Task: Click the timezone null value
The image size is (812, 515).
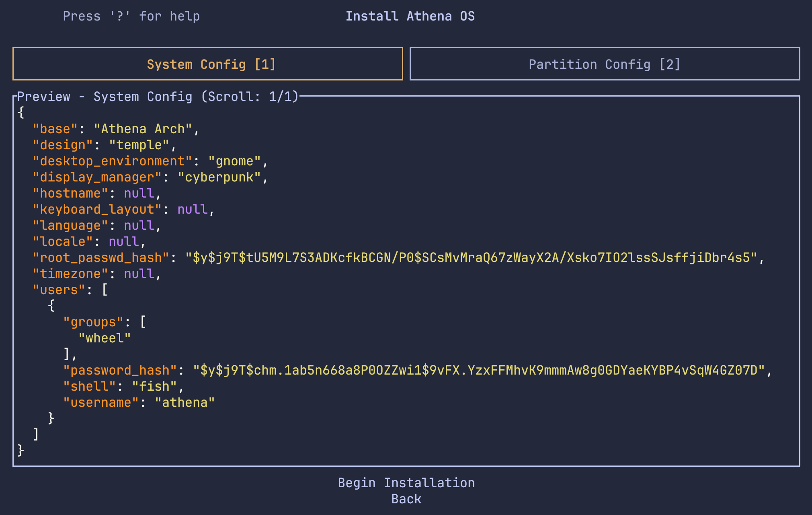Action: (x=139, y=274)
